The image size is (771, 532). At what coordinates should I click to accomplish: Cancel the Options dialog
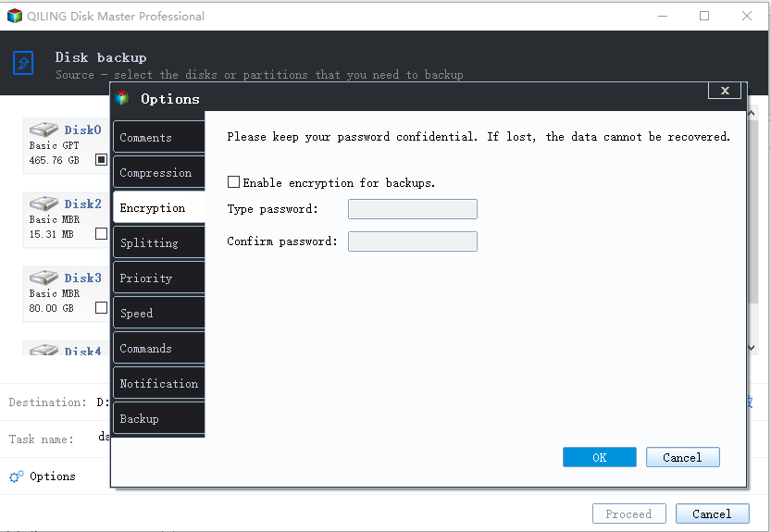tap(682, 457)
